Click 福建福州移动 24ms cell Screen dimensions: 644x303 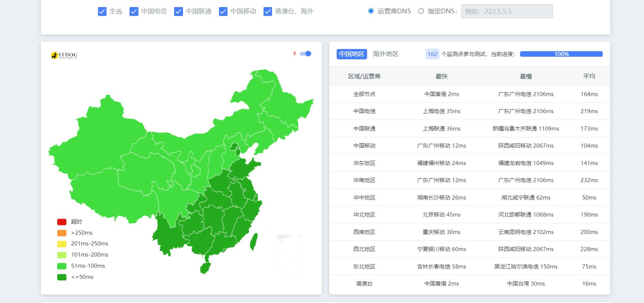coord(441,163)
